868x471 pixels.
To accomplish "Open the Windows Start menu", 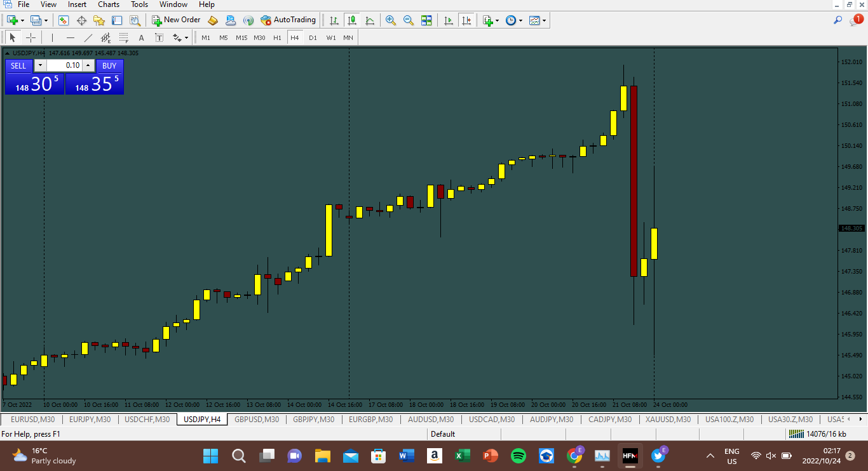I will pos(210,456).
